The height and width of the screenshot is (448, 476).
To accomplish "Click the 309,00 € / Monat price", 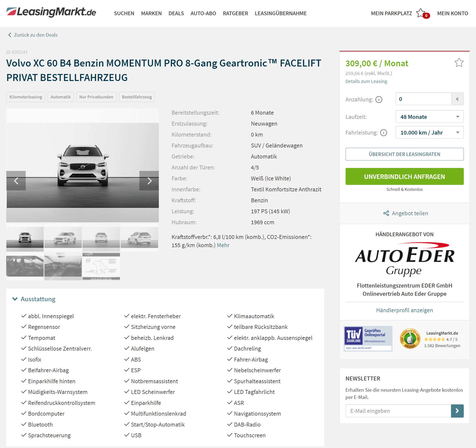I will tap(377, 63).
